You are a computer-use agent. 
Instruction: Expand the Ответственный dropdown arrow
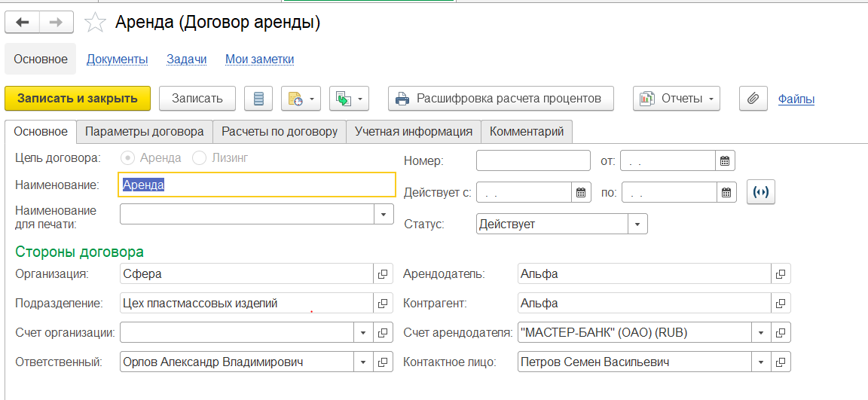364,362
